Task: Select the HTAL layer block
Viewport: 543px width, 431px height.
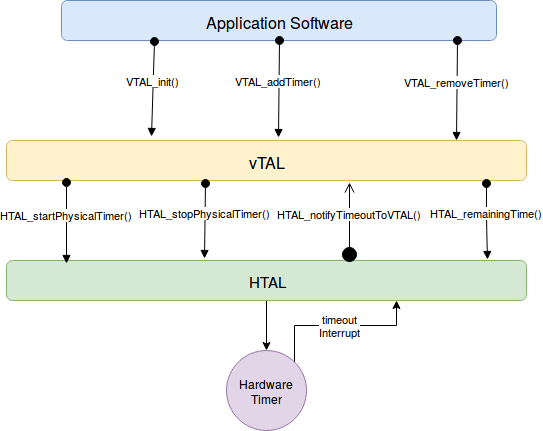Action: 266,280
